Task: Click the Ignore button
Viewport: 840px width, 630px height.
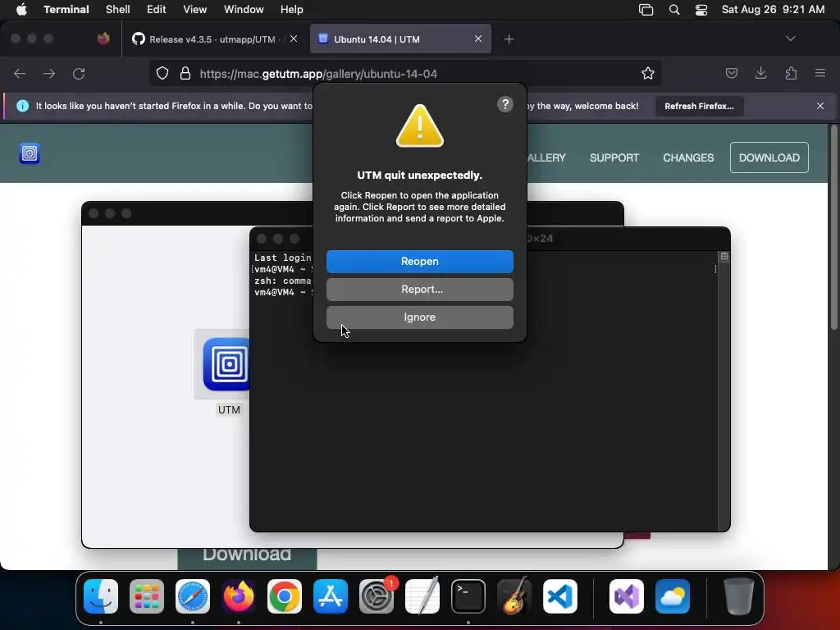Action: (419, 317)
